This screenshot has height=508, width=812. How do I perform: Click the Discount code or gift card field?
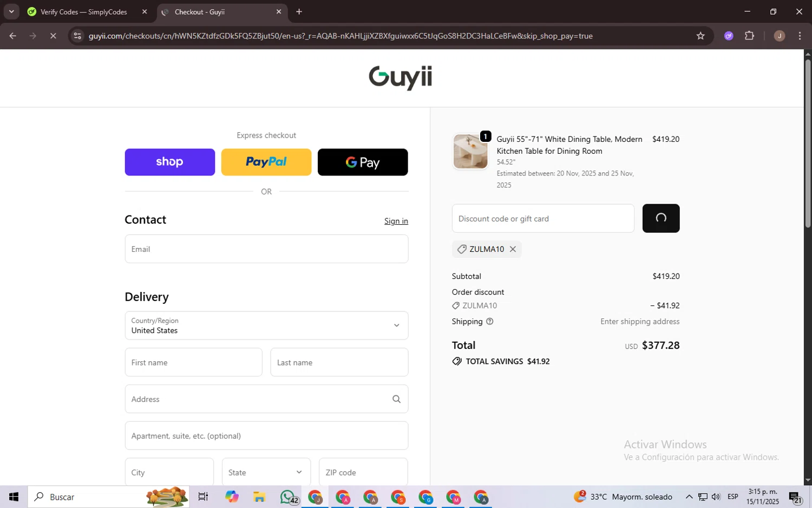pos(543,218)
